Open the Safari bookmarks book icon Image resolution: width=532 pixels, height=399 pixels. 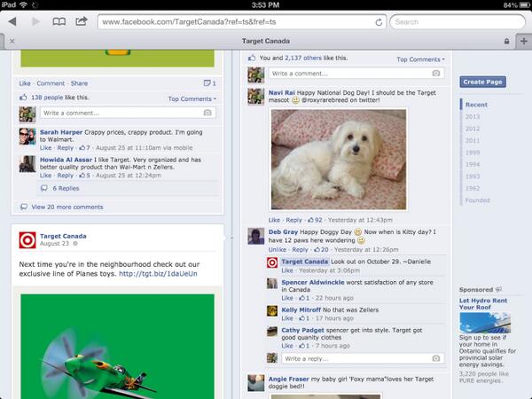tap(59, 21)
